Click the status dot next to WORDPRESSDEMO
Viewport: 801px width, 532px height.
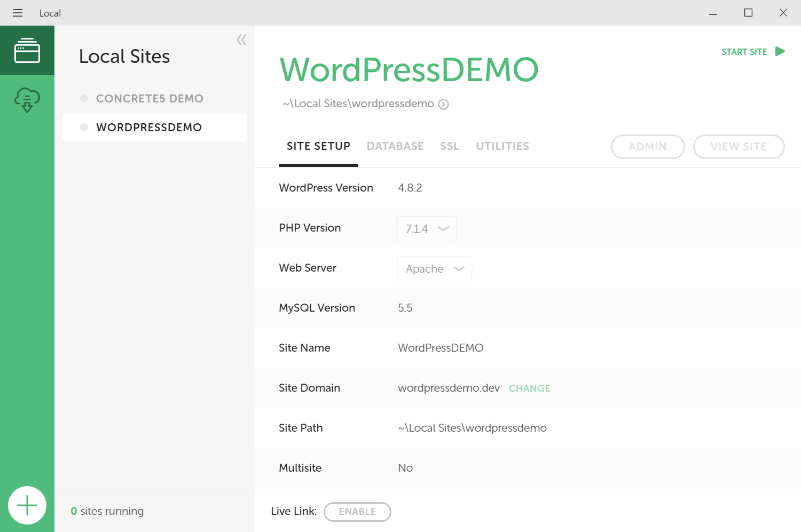[84, 127]
